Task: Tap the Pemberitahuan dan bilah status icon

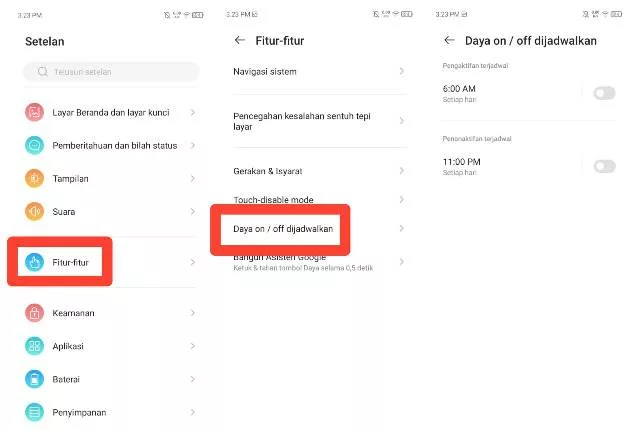Action: point(35,145)
